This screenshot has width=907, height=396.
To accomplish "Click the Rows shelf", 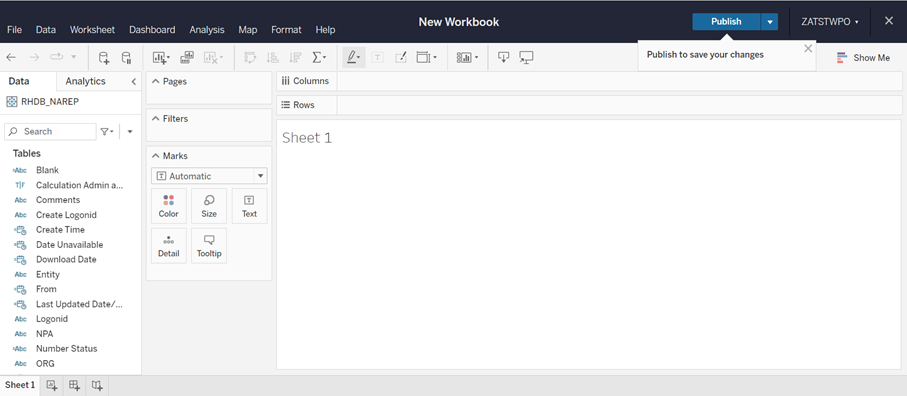I will (x=619, y=105).
